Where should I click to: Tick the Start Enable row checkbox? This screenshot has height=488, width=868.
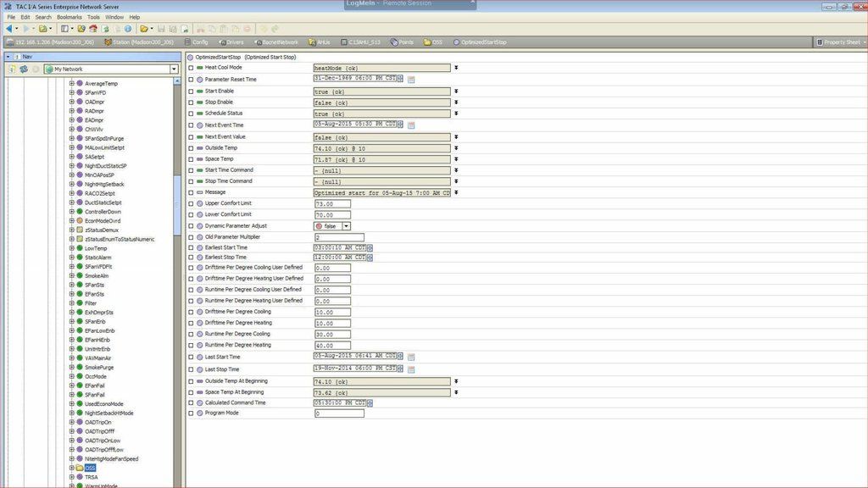coord(191,91)
